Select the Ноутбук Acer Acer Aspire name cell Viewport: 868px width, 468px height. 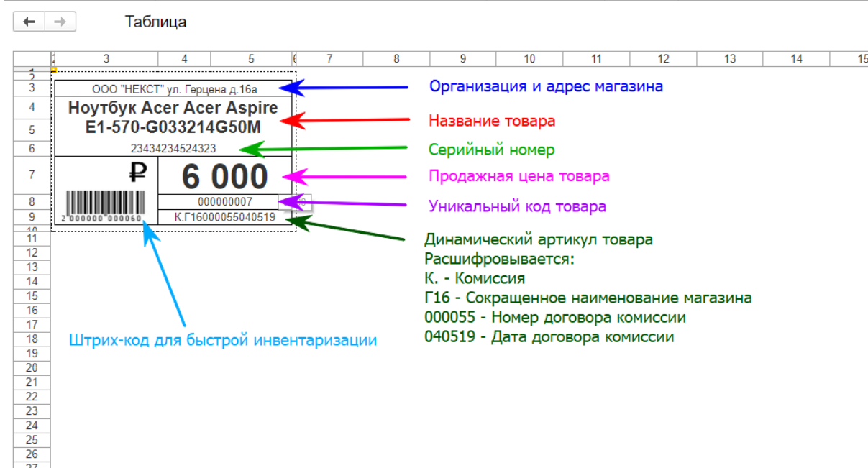pyautogui.click(x=173, y=119)
